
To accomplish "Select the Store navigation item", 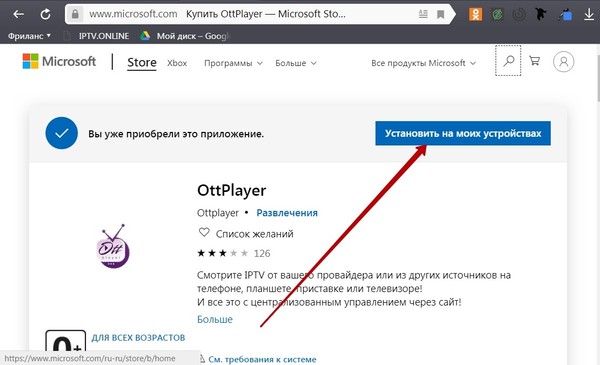I will pos(142,62).
